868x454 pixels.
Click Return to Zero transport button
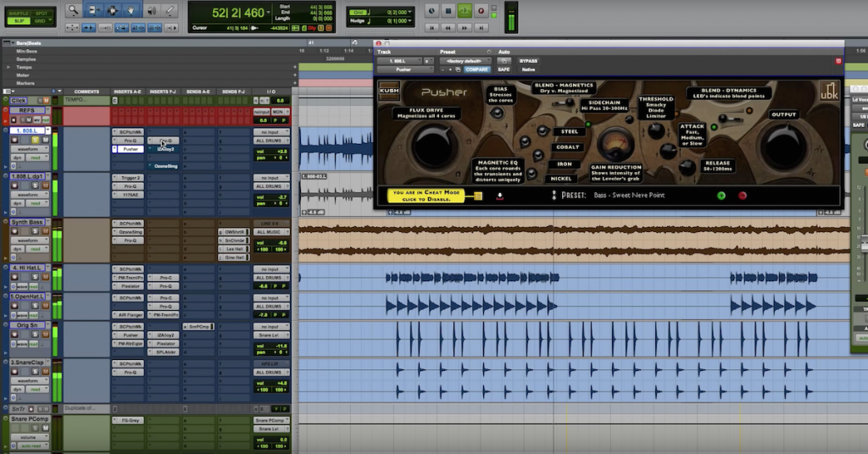click(x=431, y=27)
